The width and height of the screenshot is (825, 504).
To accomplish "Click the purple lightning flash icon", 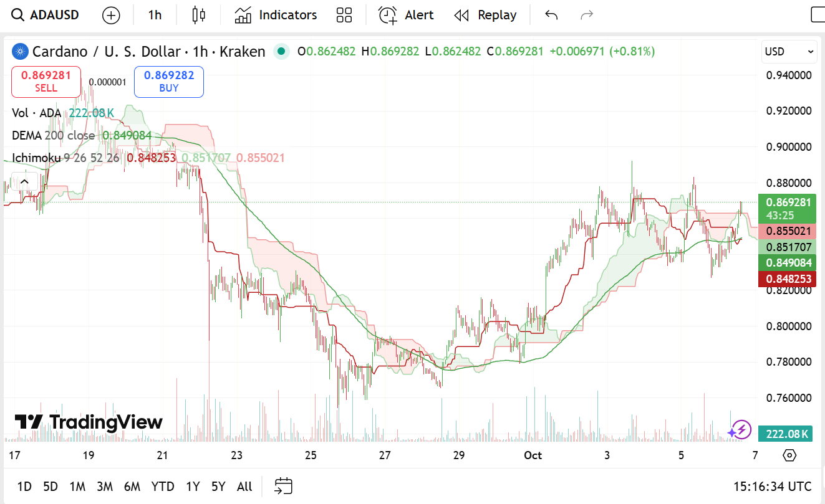I will [x=740, y=430].
